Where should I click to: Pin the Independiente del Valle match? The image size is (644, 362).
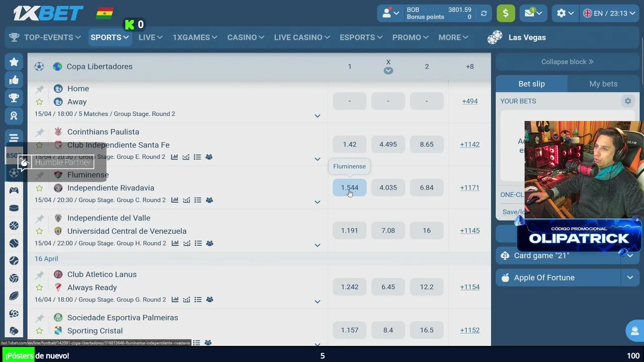pyautogui.click(x=39, y=218)
